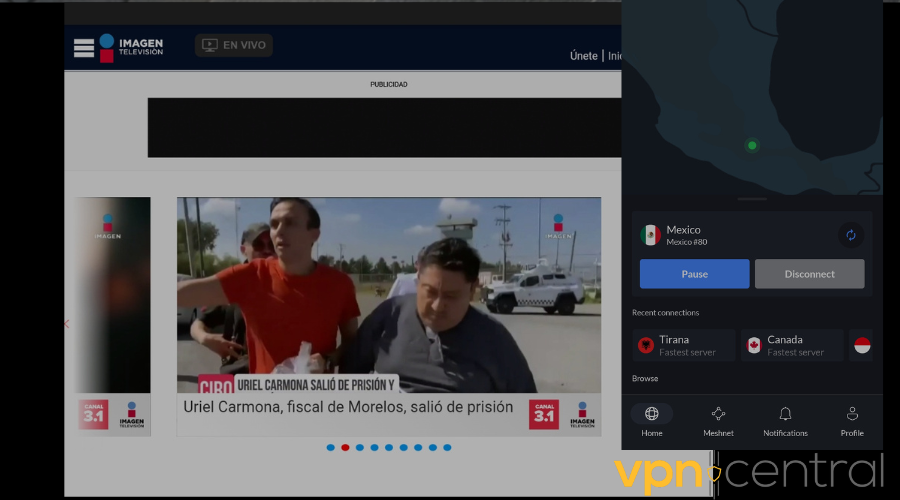Click the Recent connections heading

(x=665, y=313)
